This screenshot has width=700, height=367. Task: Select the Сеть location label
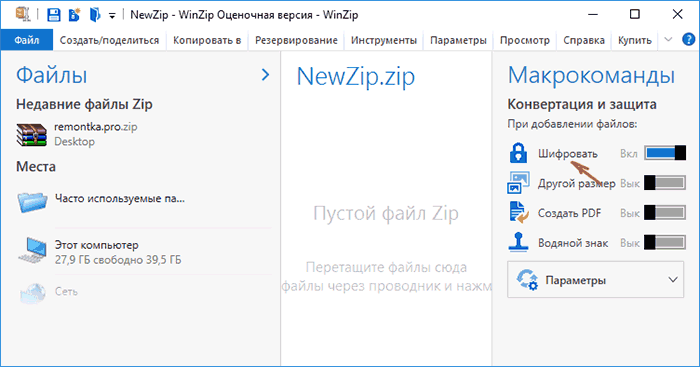66,292
